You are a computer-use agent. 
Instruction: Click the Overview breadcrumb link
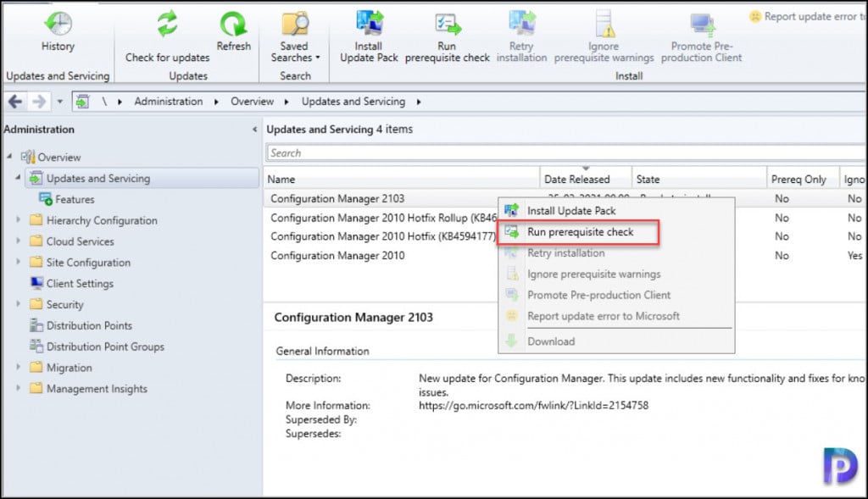252,101
